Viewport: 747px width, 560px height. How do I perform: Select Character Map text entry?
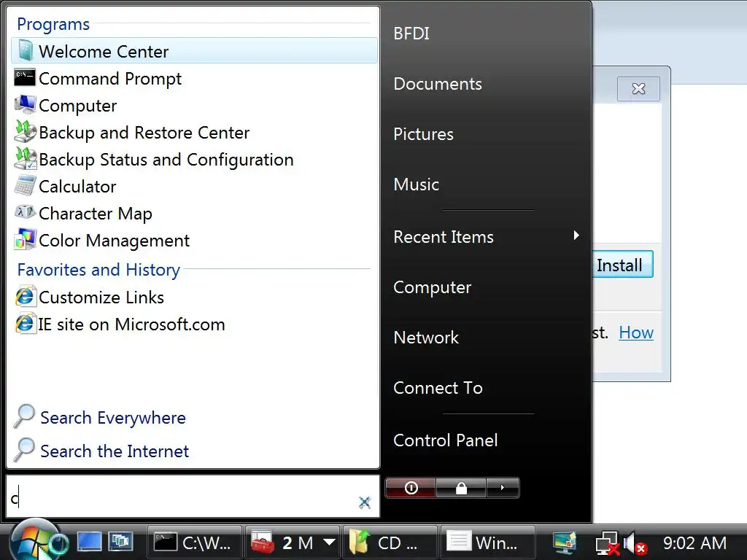(96, 214)
